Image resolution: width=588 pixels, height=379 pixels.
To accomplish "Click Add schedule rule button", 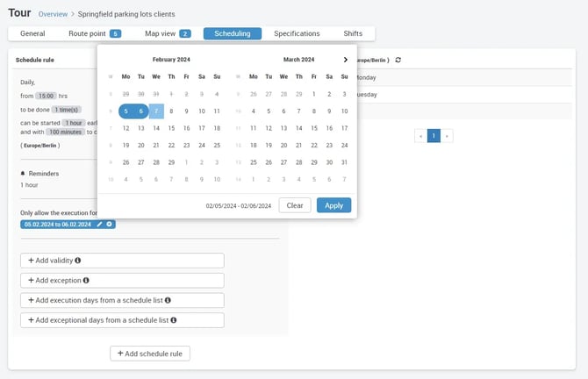I will [150, 354].
